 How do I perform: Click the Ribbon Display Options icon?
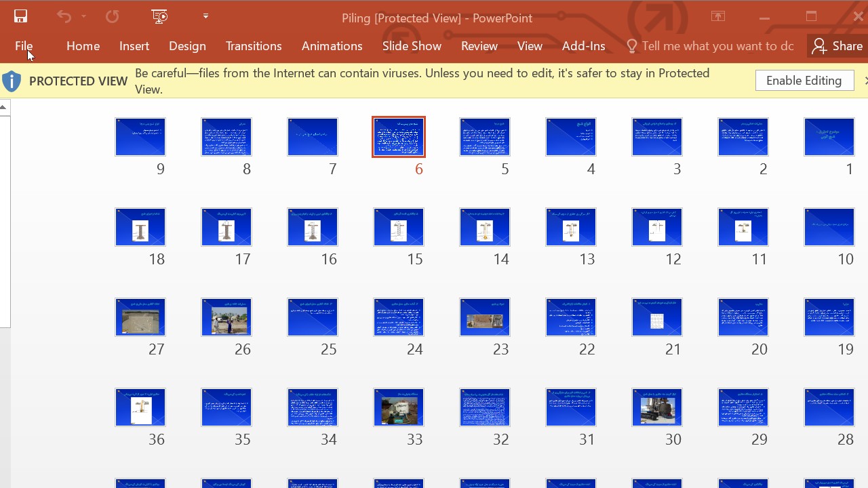(717, 17)
